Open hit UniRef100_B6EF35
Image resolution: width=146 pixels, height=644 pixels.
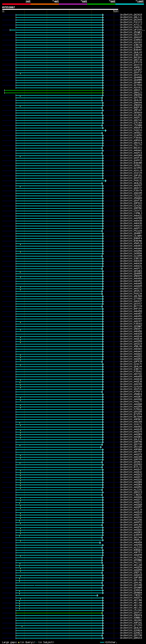point(131,108)
